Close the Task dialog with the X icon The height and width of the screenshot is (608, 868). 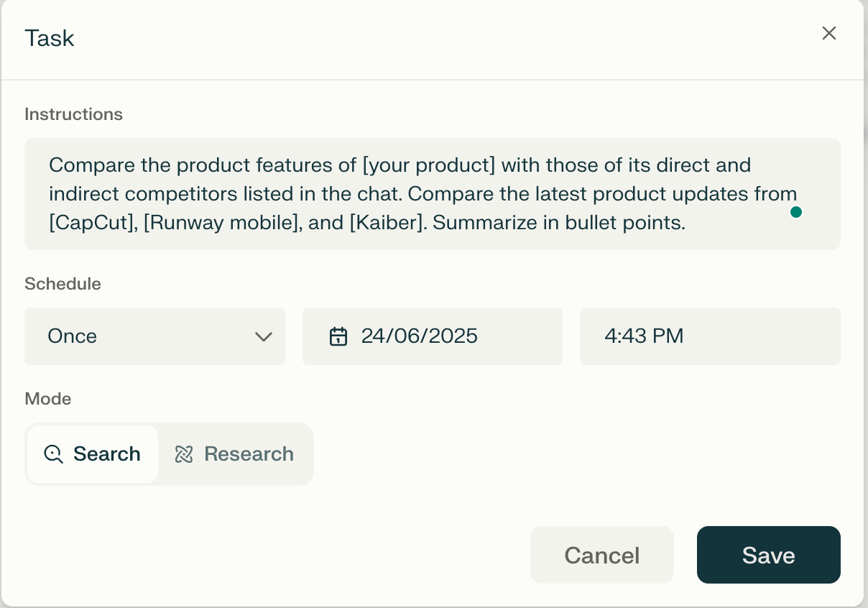point(829,33)
